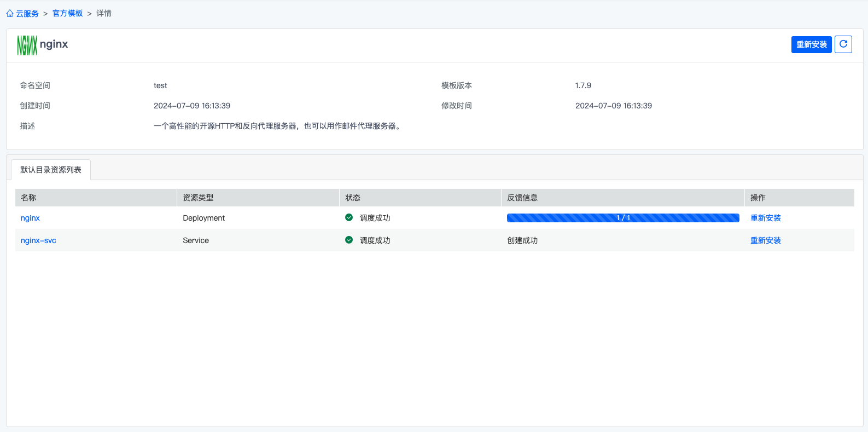Click the NGINX logo icon
The height and width of the screenshot is (432, 868).
[x=27, y=45]
